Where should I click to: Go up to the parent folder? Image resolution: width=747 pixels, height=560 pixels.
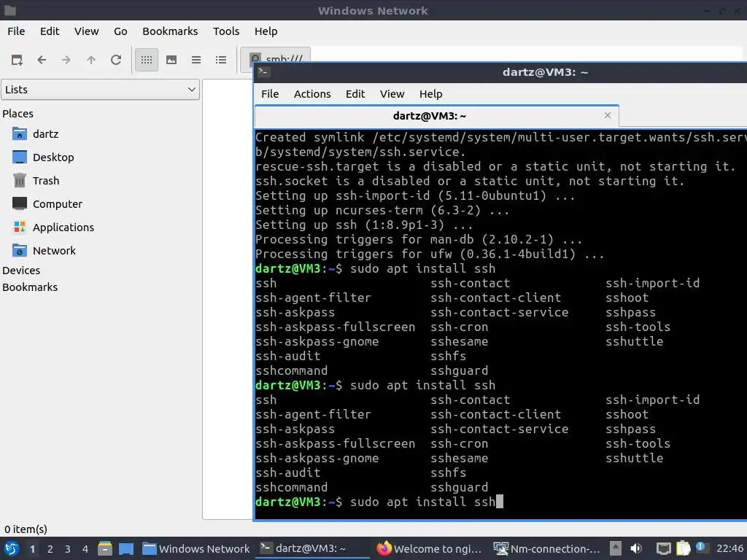click(91, 60)
